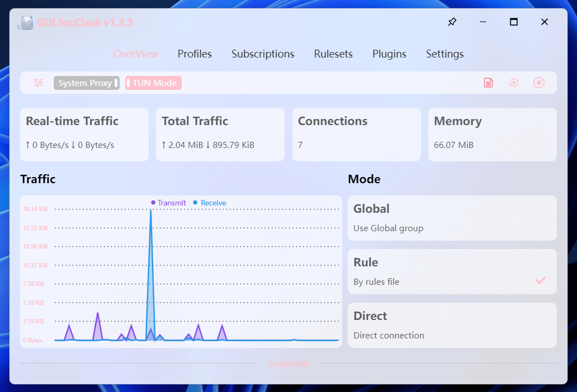Stop the core with the stop icon
The height and width of the screenshot is (392, 577).
(539, 83)
